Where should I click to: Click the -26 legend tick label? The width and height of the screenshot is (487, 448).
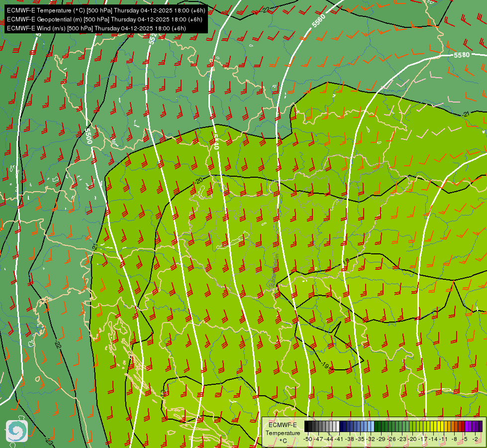[x=391, y=439]
